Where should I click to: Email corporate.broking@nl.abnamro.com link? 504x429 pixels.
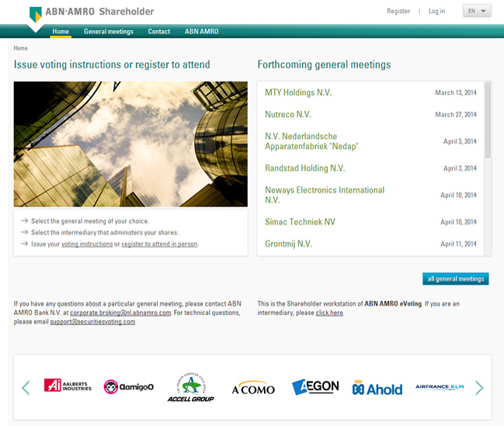tap(120, 313)
